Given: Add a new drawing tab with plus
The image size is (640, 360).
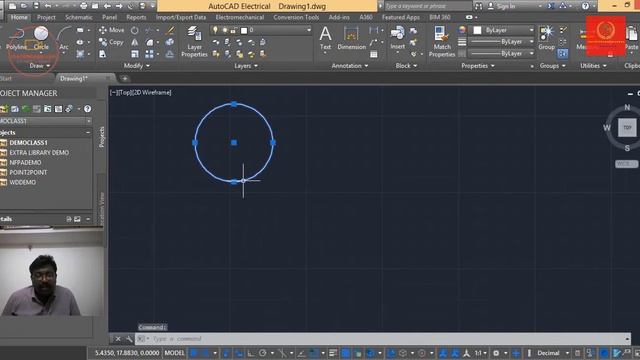Looking at the screenshot, I should [x=125, y=78].
